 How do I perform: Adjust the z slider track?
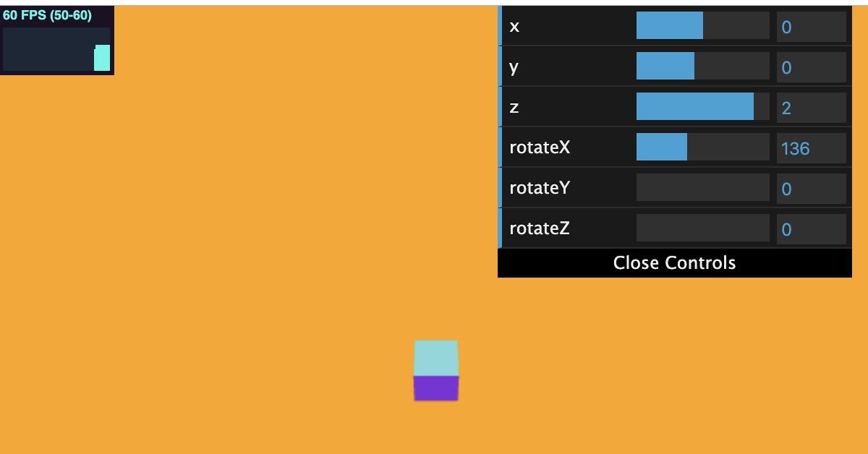point(702,107)
